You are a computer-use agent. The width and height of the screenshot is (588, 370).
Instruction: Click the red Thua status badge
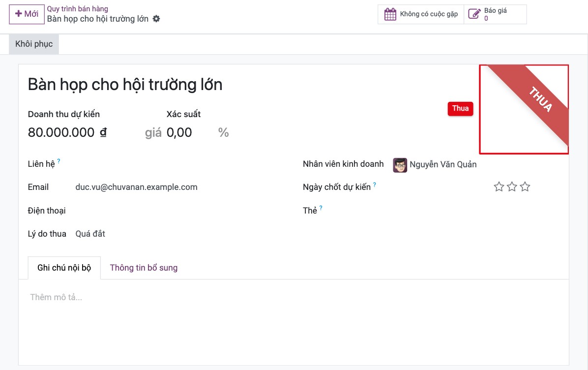(461, 108)
